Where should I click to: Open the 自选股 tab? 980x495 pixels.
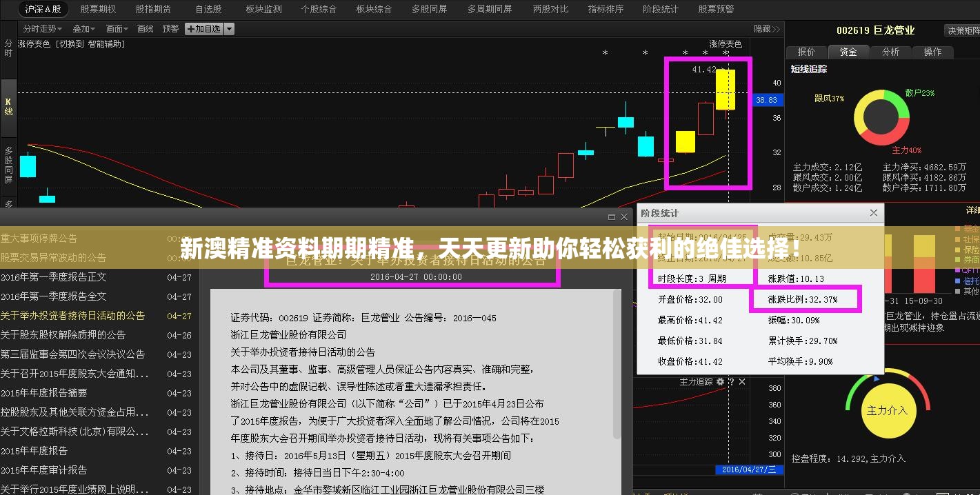point(208,9)
